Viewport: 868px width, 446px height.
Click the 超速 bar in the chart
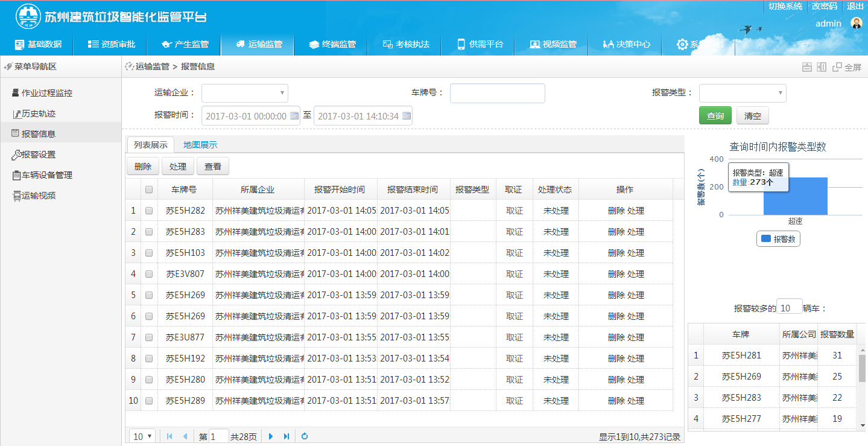[795, 196]
